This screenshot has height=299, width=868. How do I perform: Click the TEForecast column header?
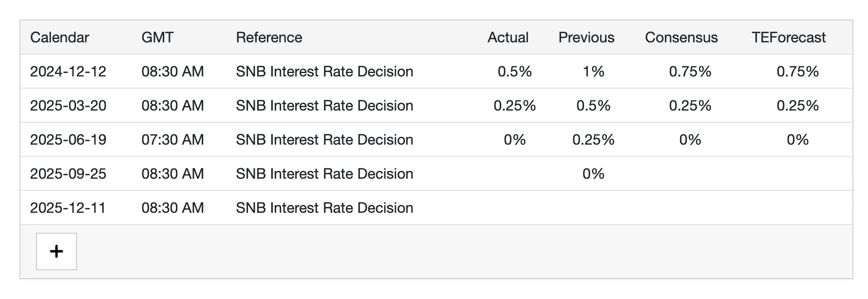(x=789, y=37)
